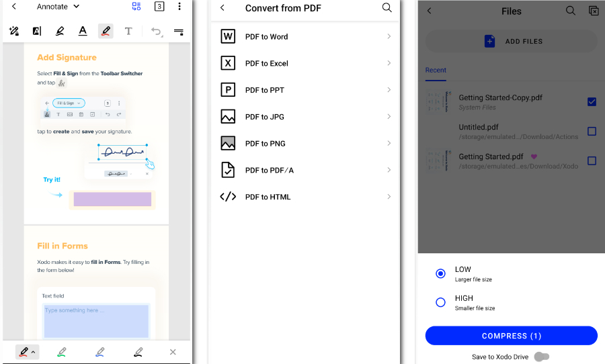Screen dimensions: 605x364
Task: Select the freehand ink pen tool
Action: coord(106,31)
